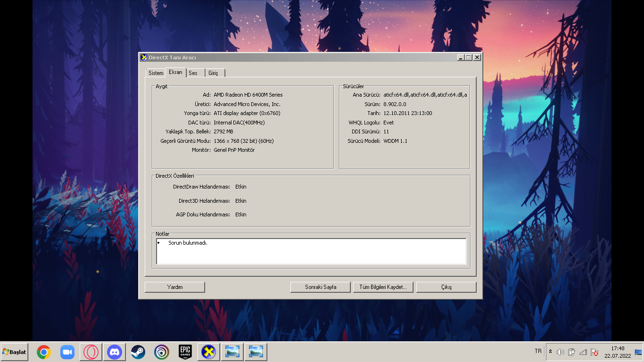Click 'Etkin' status next to DirectDraw Hızlandırması
644x362 pixels.
(241, 187)
